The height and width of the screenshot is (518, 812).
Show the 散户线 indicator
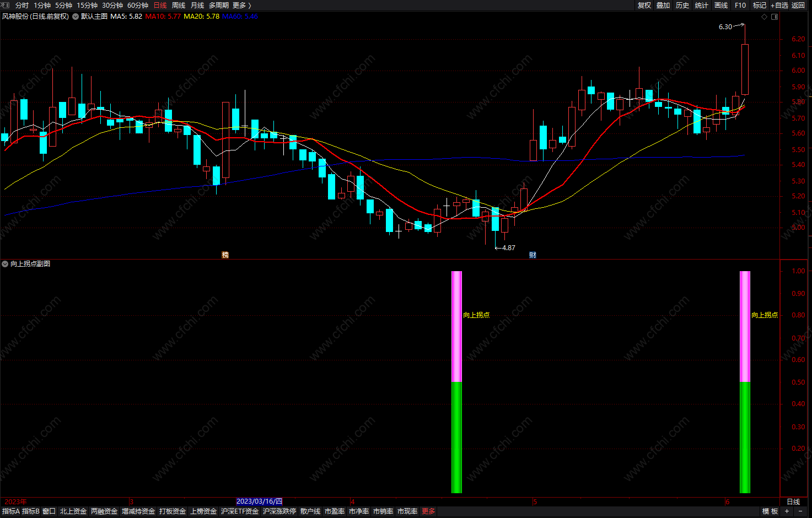[310, 511]
